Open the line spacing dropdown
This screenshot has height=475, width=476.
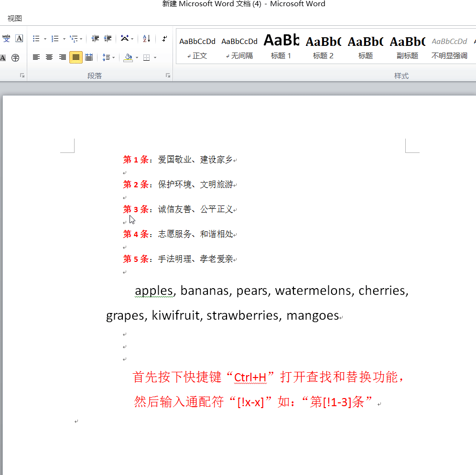[108, 57]
